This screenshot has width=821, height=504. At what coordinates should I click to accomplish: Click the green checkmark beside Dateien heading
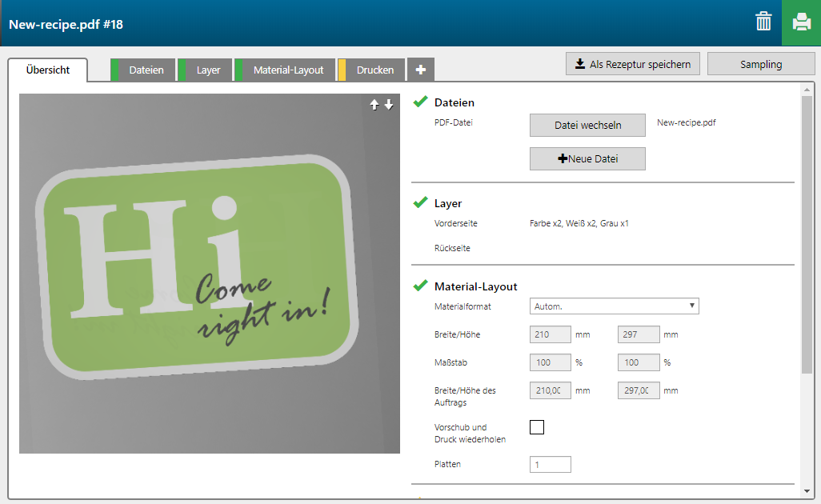point(420,102)
